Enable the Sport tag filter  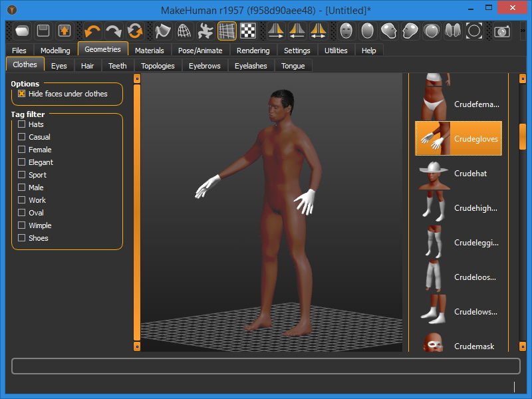[x=22, y=175]
